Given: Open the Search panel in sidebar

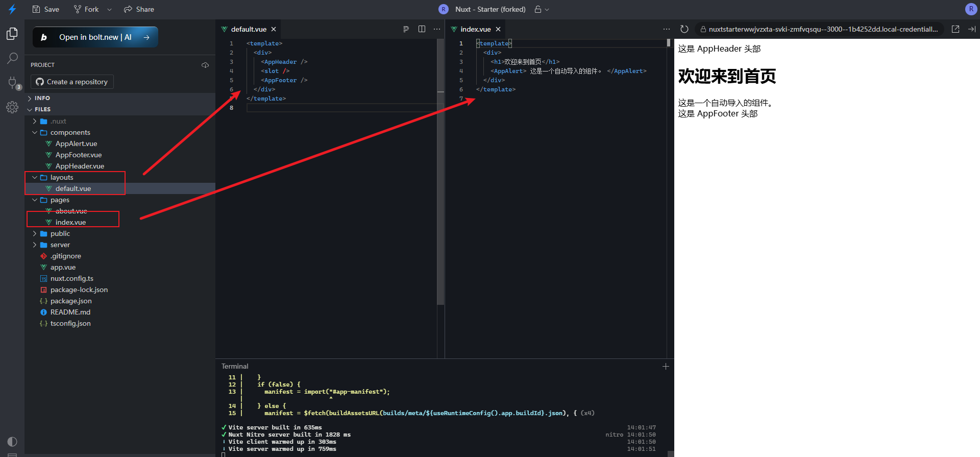Looking at the screenshot, I should (x=12, y=58).
